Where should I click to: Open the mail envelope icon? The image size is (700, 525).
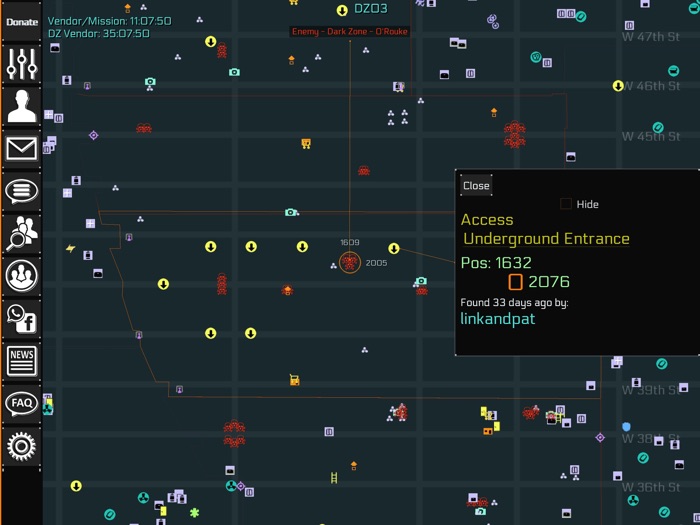21,149
